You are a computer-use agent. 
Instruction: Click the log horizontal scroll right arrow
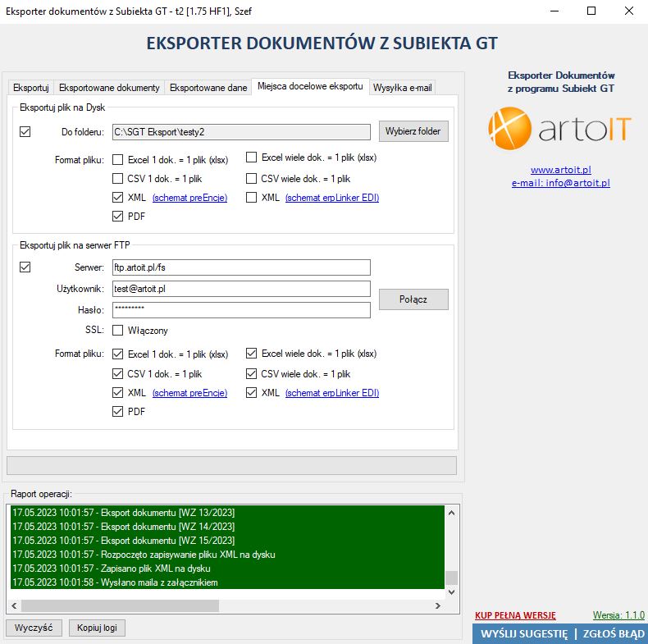(438, 606)
